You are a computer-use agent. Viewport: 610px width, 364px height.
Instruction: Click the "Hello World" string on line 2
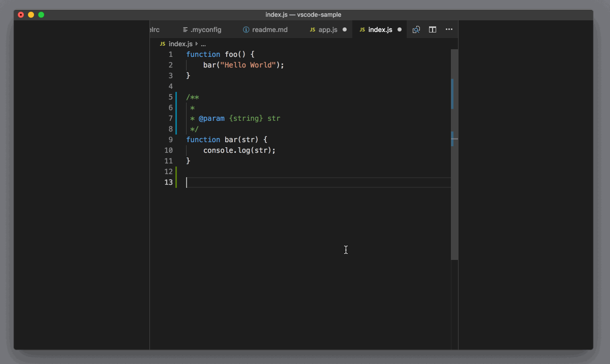248,65
